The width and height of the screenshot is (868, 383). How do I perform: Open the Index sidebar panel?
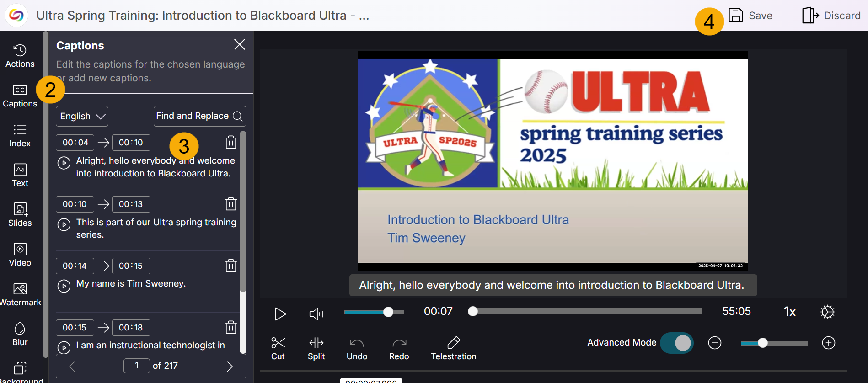tap(20, 136)
